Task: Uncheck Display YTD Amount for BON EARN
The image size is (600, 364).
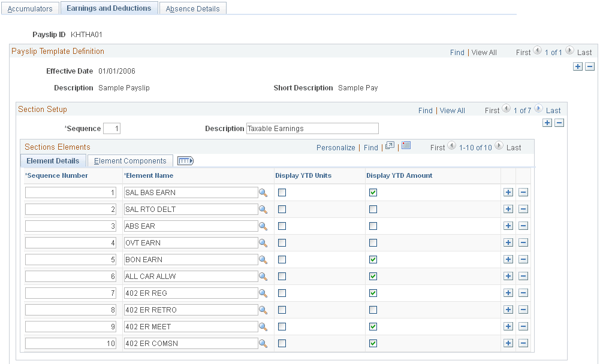Action: pyautogui.click(x=373, y=259)
